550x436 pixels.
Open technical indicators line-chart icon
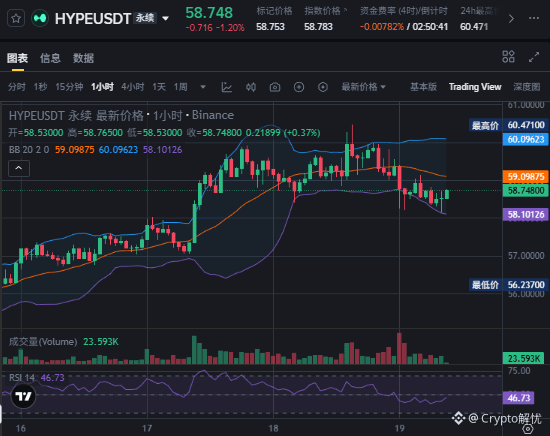point(227,87)
